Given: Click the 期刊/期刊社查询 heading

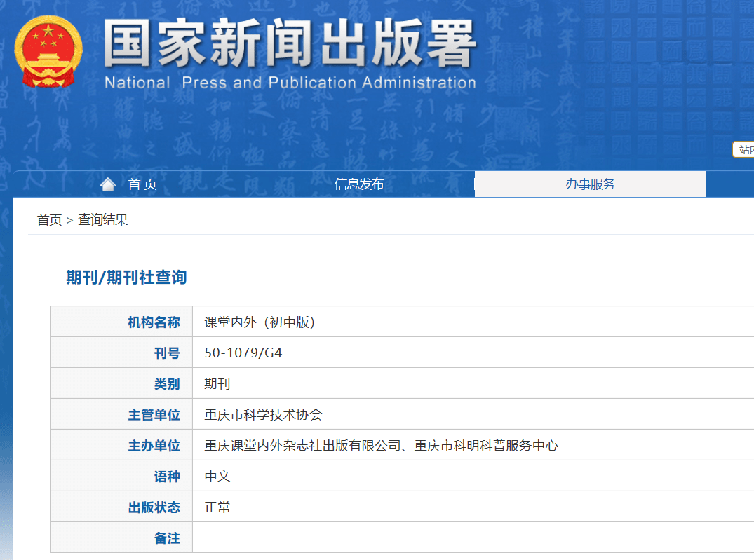Looking at the screenshot, I should point(126,278).
